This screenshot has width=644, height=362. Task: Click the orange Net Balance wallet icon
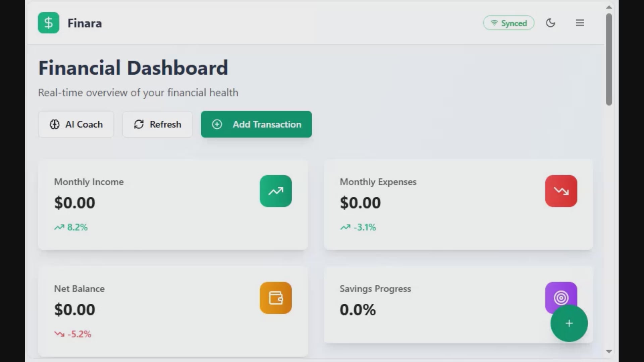click(275, 298)
